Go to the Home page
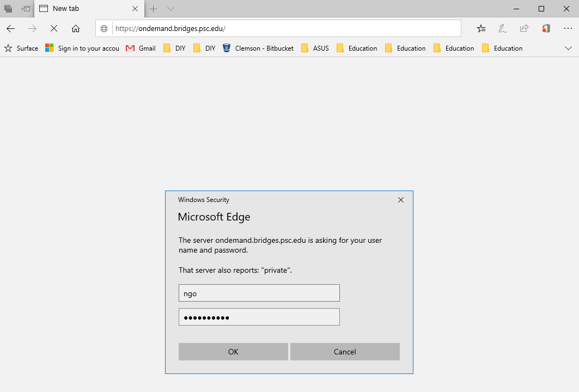Screen dimensions: 579x392 (76, 29)
